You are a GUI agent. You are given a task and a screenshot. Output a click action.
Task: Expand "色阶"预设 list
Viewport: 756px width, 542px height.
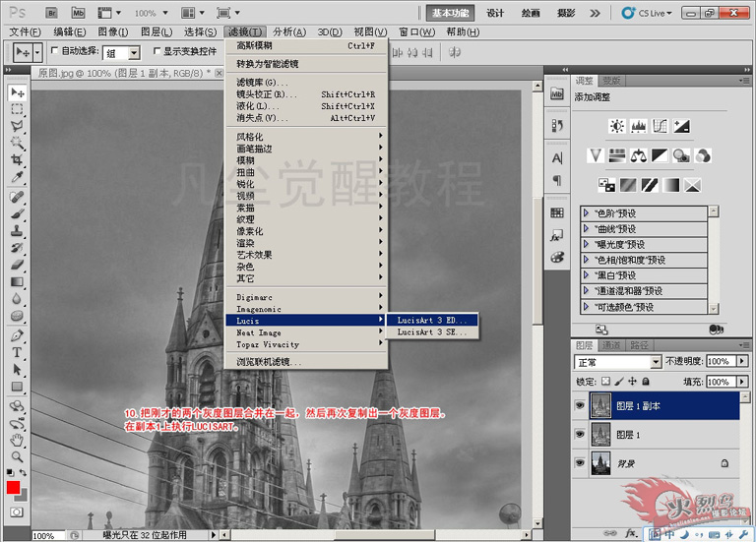click(x=587, y=212)
